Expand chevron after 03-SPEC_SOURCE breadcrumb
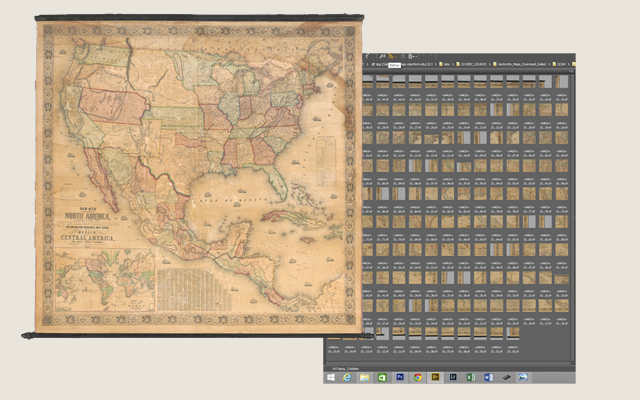640x400 pixels. [x=488, y=64]
